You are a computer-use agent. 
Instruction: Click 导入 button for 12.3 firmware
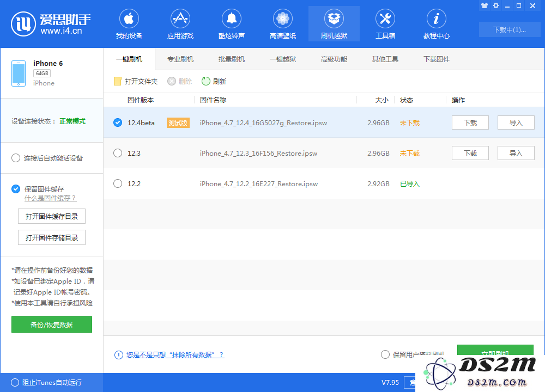[516, 153]
